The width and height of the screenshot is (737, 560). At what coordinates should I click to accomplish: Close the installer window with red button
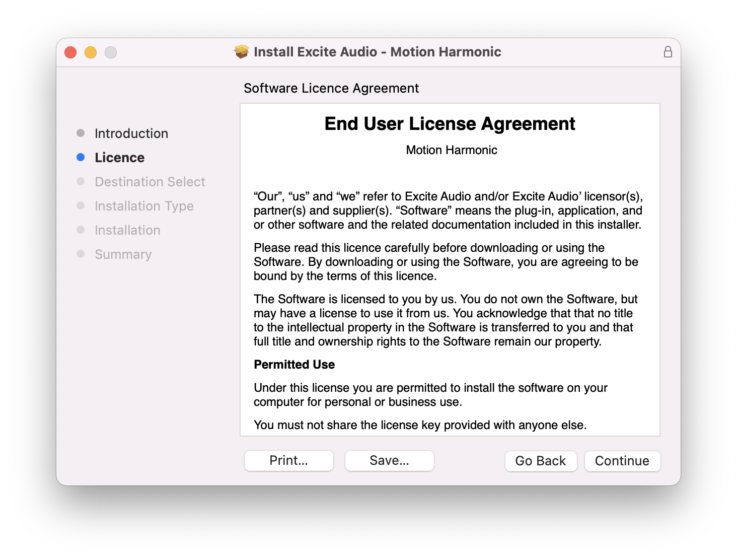coord(70,52)
